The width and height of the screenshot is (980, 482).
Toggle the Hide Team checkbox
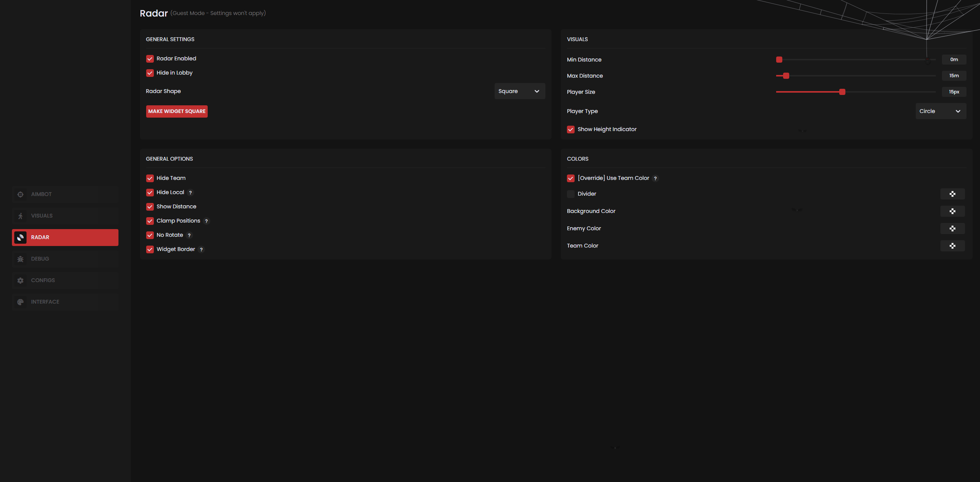click(150, 178)
